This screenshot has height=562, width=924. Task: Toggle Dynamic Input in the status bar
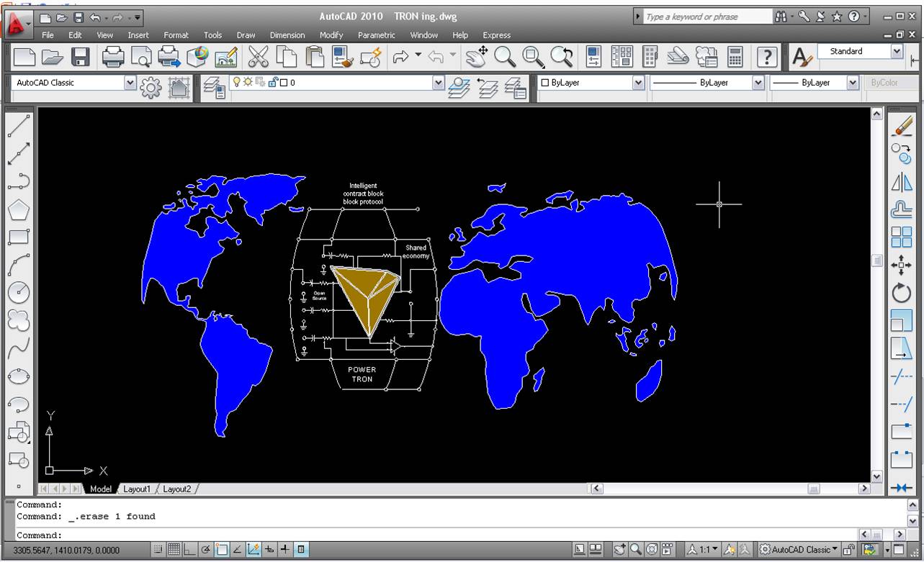(269, 550)
